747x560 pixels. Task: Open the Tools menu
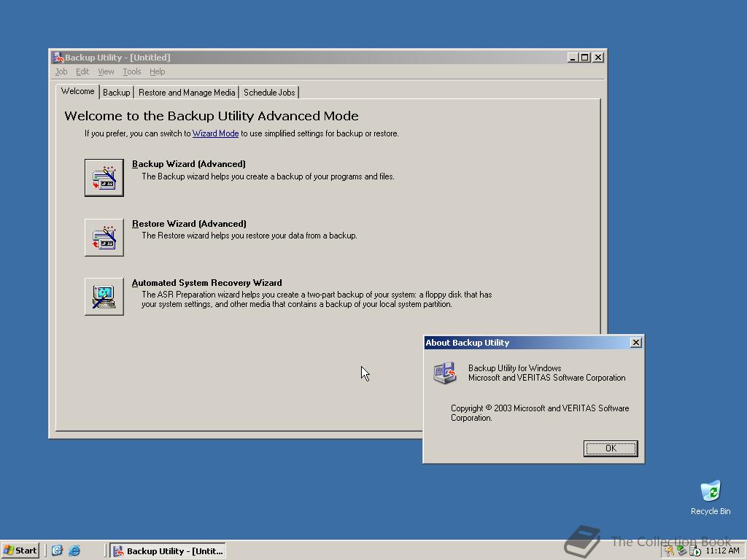click(132, 71)
